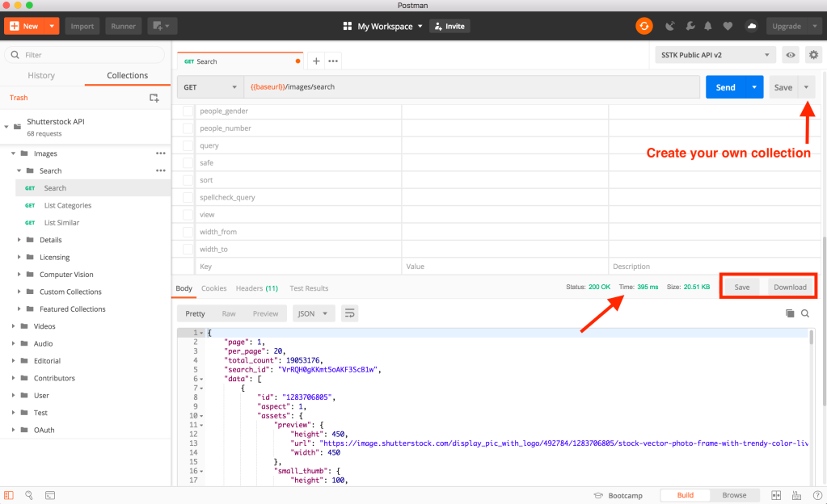Click the new collection icon
This screenshot has height=504, width=827.
[154, 98]
